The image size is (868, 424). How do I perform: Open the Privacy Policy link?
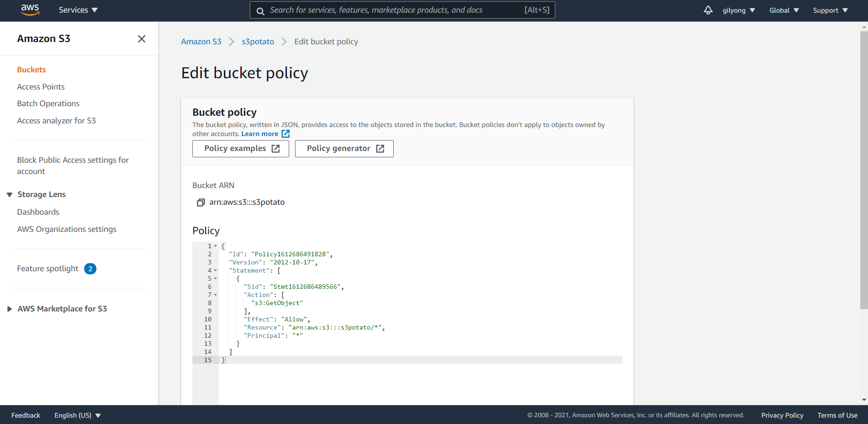point(782,415)
